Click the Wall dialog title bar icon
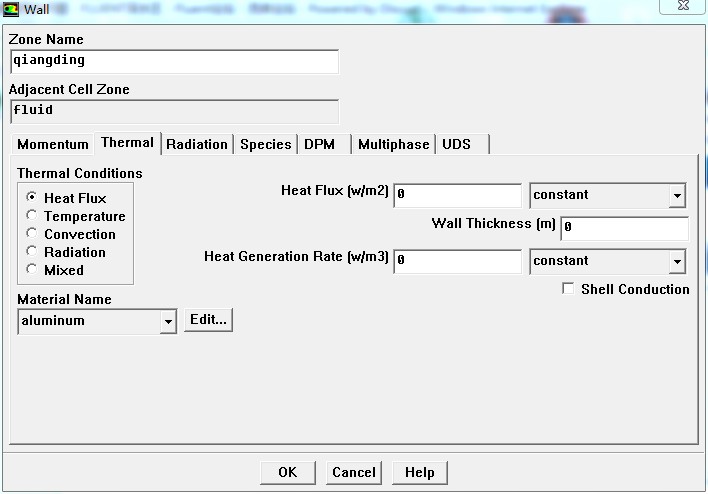Viewport: 708px width, 494px height. click(x=12, y=9)
